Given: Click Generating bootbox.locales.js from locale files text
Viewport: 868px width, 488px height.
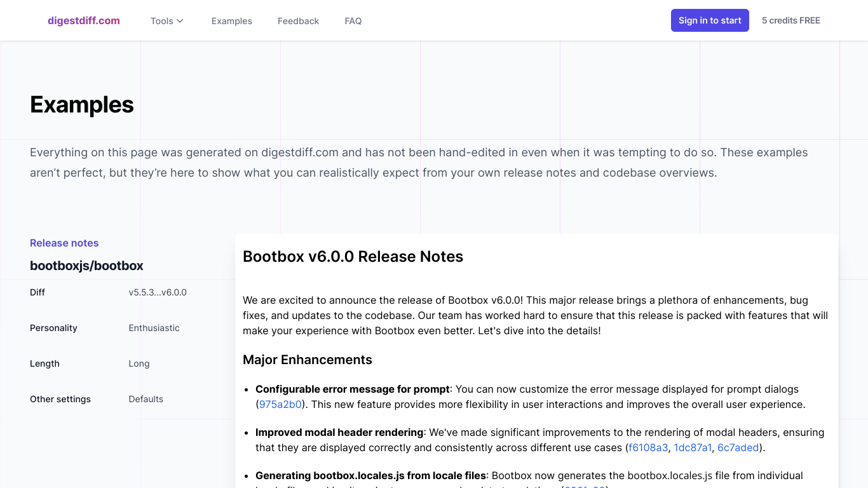Looking at the screenshot, I should coord(370,475).
